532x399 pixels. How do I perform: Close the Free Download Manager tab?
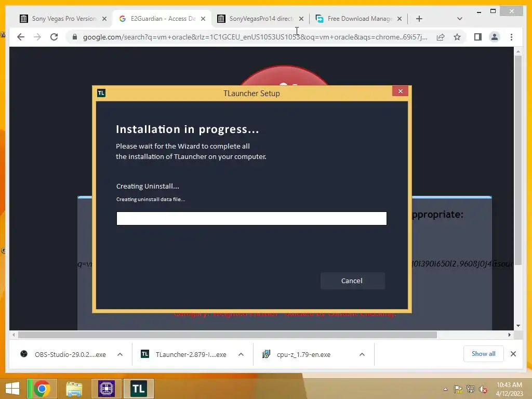(x=400, y=19)
